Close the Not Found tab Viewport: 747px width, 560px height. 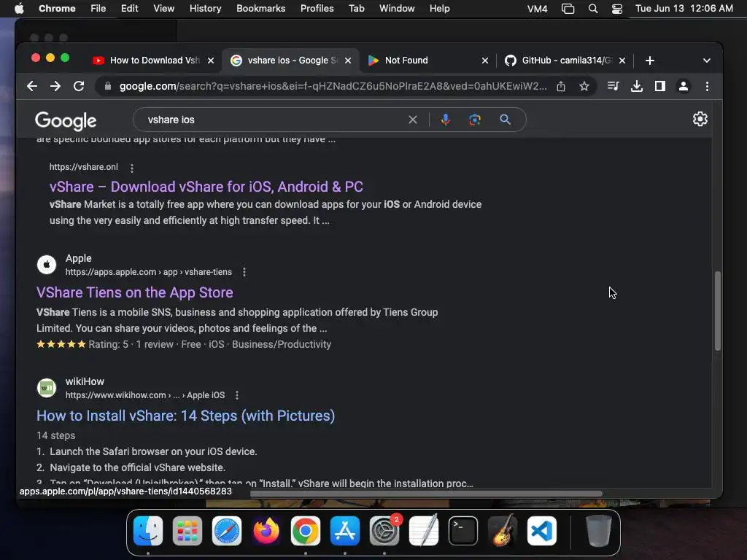pyautogui.click(x=485, y=61)
